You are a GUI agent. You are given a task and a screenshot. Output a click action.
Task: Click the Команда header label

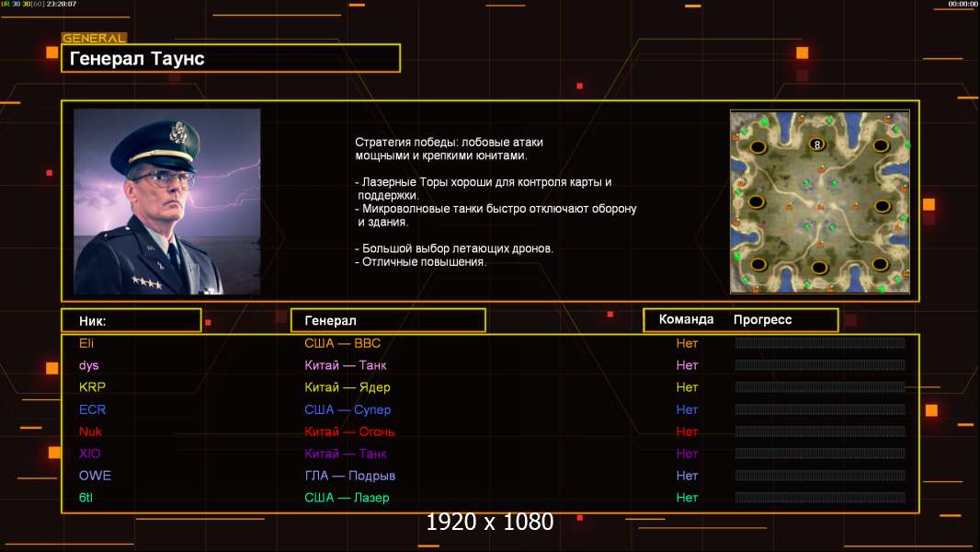point(686,320)
